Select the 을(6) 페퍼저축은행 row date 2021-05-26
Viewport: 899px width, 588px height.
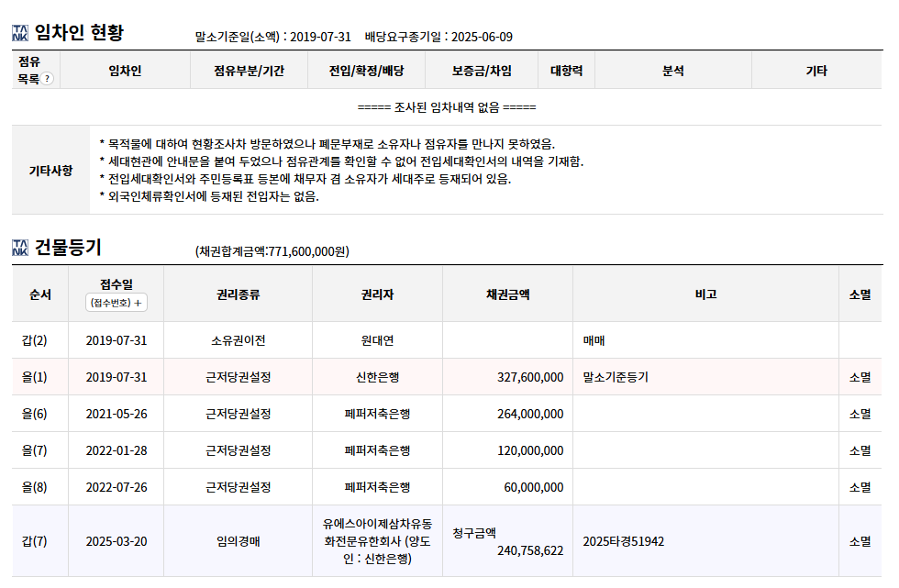117,414
